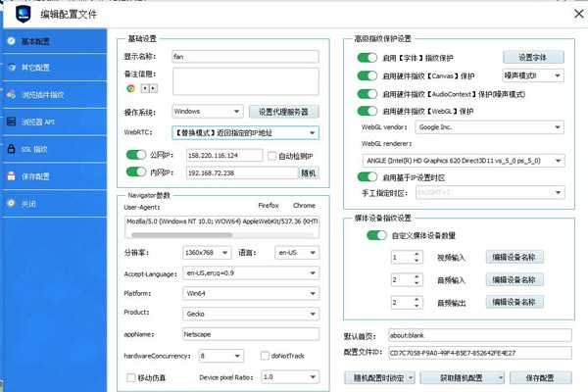Open the 浏览器 API sidebar section
The image size is (588, 392).
(x=53, y=122)
